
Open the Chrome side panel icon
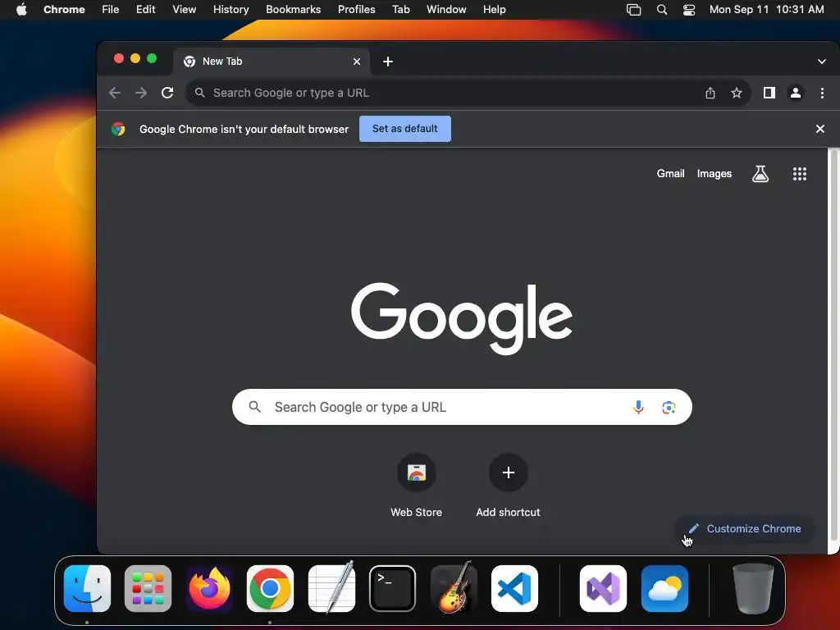pyautogui.click(x=769, y=93)
